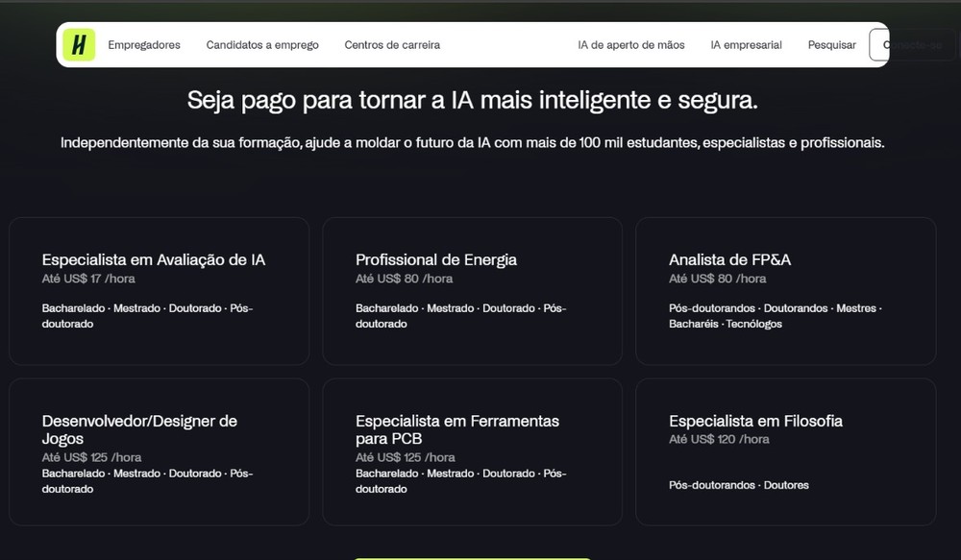Click 'Pós-doutorandos · Doutores' qualification text
The width and height of the screenshot is (961, 560).
[x=738, y=485]
